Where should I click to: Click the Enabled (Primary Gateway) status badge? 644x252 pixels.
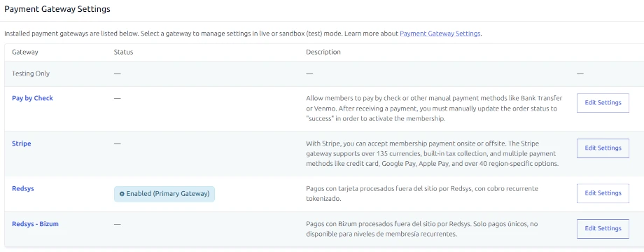pos(164,194)
